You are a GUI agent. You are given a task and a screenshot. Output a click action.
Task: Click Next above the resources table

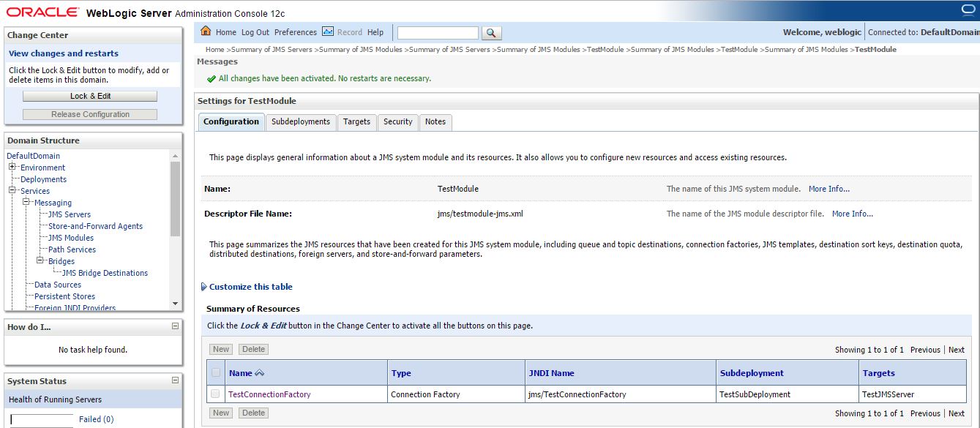coord(957,350)
